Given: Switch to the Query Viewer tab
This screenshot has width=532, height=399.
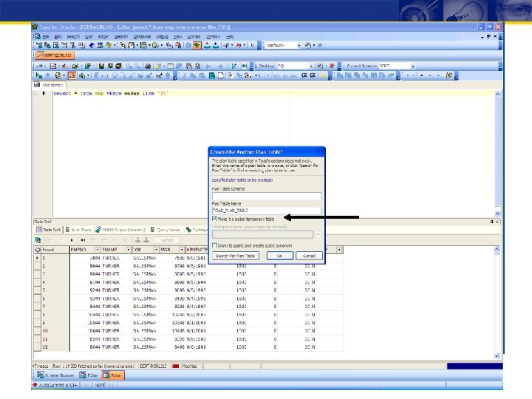Looking at the screenshot, I should (x=166, y=230).
